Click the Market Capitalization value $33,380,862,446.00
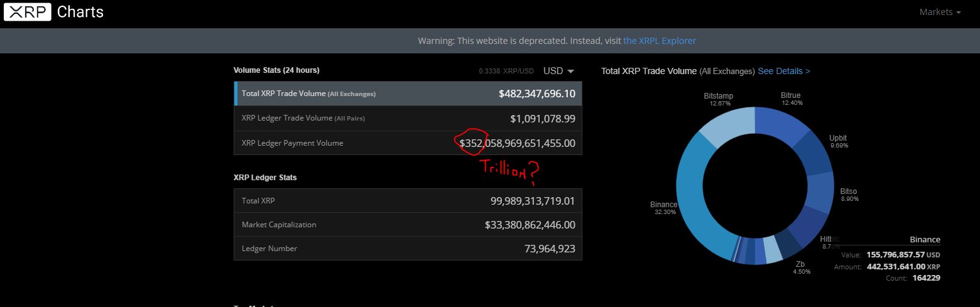This screenshot has height=307, width=980. click(530, 225)
